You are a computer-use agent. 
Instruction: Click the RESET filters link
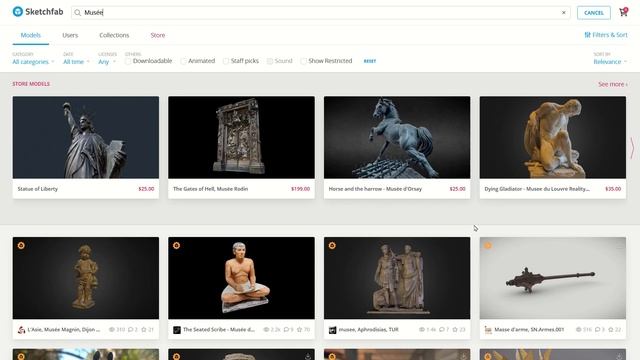point(370,61)
